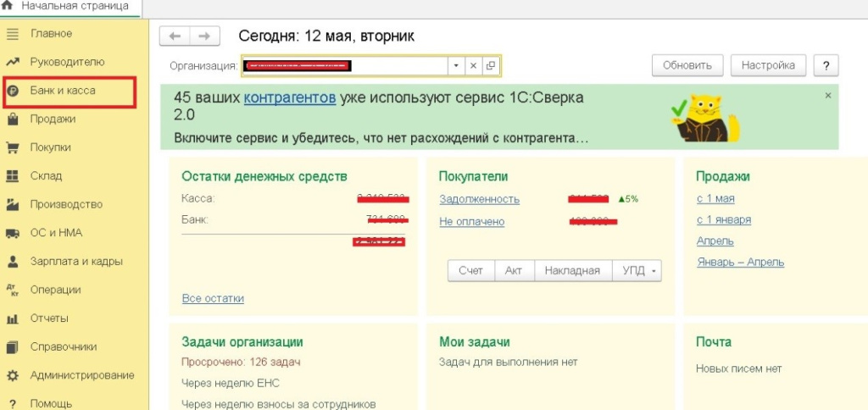868x410 pixels.
Task: Click the factory icon beside Производство
Action: tap(12, 205)
